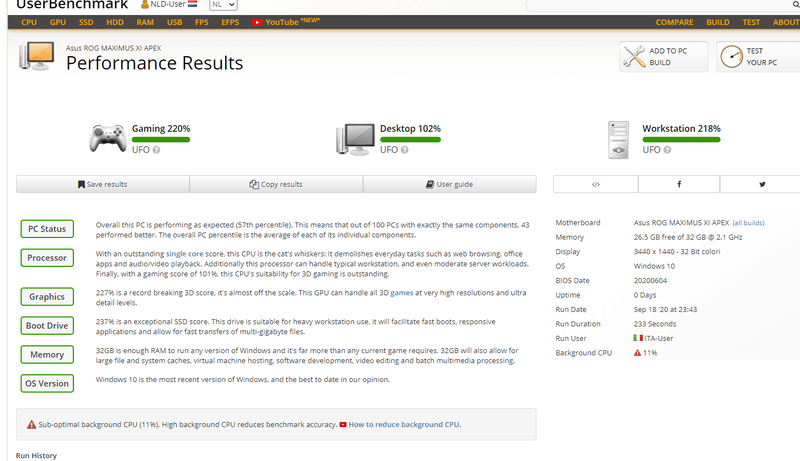
Task: Click the Asus ROG MAXIMUS XI APEX motherboard value
Action: click(x=681, y=223)
